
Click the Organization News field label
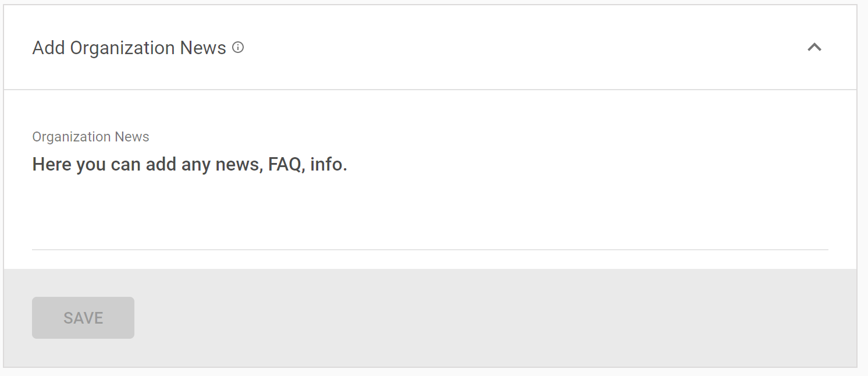click(91, 137)
